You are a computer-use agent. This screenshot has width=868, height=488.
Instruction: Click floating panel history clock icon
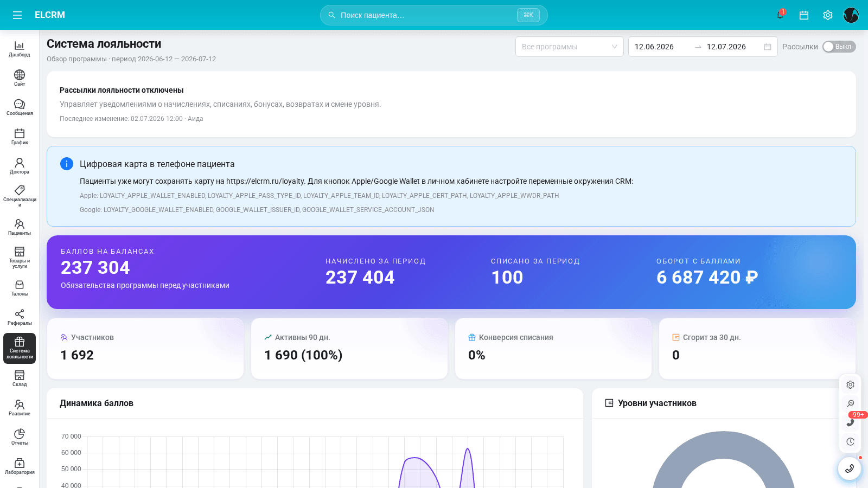coord(850,441)
